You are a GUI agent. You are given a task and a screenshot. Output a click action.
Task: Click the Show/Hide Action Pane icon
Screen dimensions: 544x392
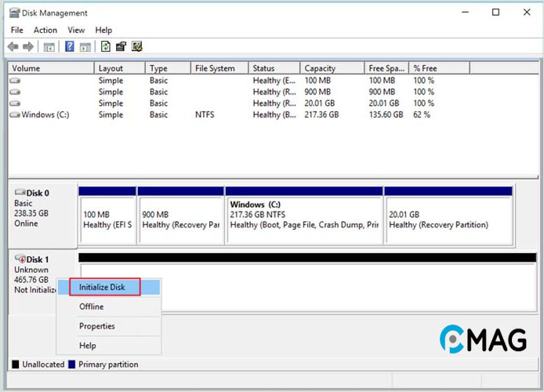click(85, 47)
